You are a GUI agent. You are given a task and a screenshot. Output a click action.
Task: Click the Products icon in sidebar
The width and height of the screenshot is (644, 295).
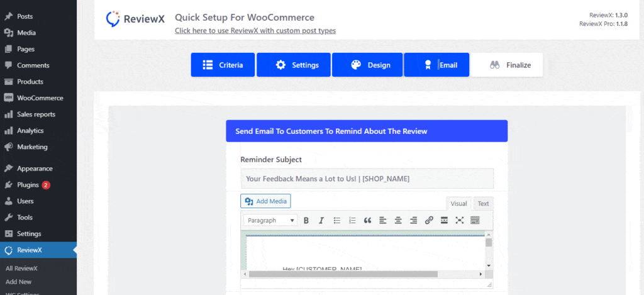pos(8,82)
